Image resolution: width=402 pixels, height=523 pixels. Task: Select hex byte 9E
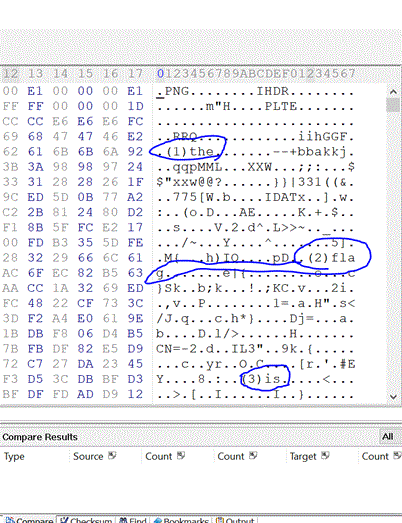coord(135,319)
